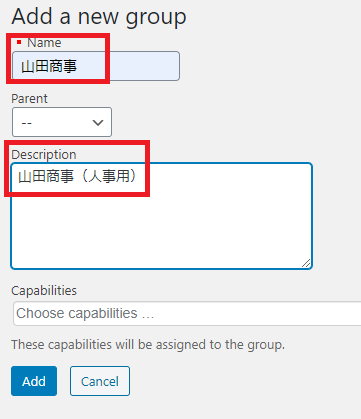Click the chevron arrow in Parent select

point(98,123)
